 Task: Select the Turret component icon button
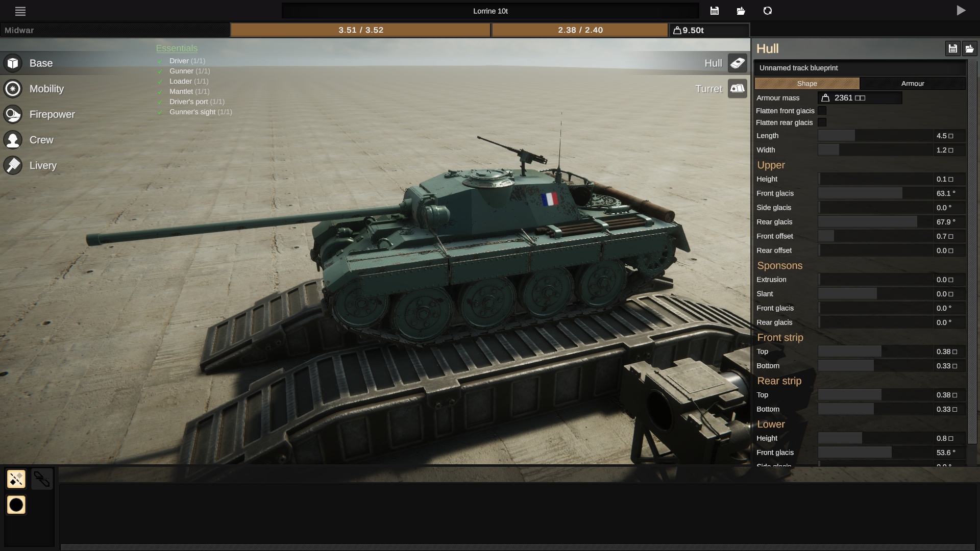[x=737, y=89]
